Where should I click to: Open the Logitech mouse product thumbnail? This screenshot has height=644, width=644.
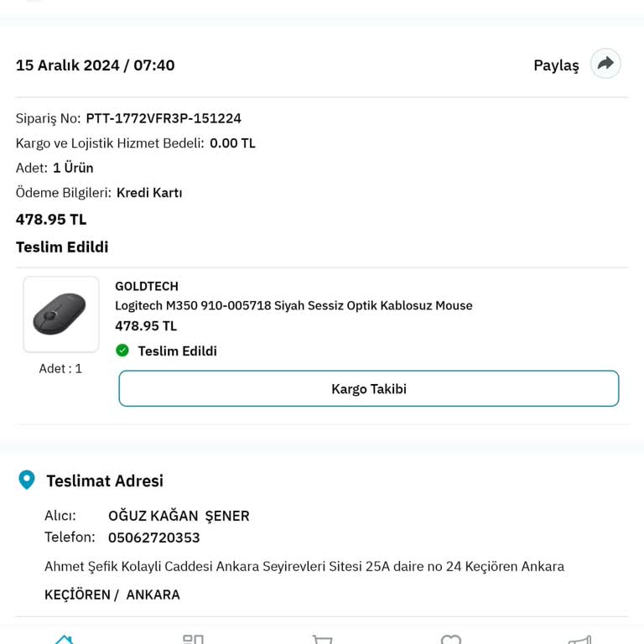[61, 314]
